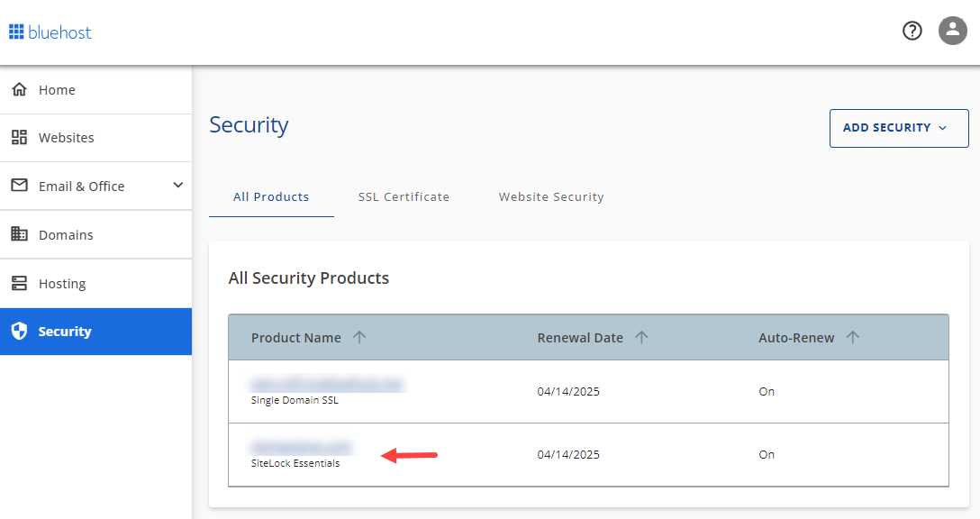
Task: Click the Auto-Renew column header
Action: click(796, 338)
